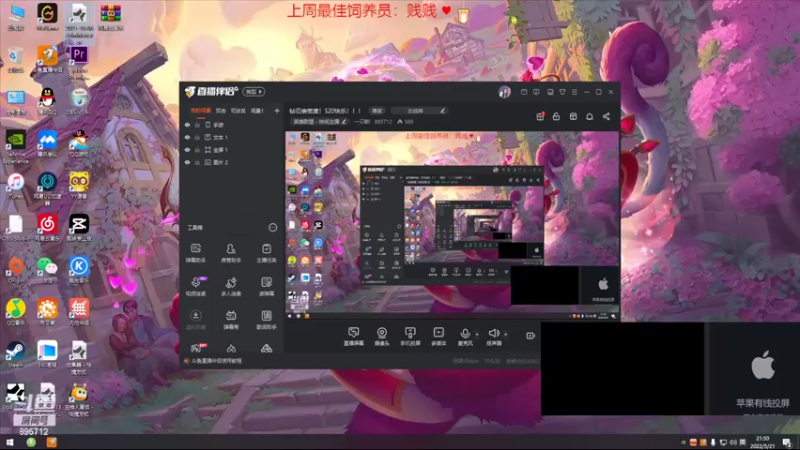
Task: Hide the 手游 source layer
Action: tap(187, 124)
